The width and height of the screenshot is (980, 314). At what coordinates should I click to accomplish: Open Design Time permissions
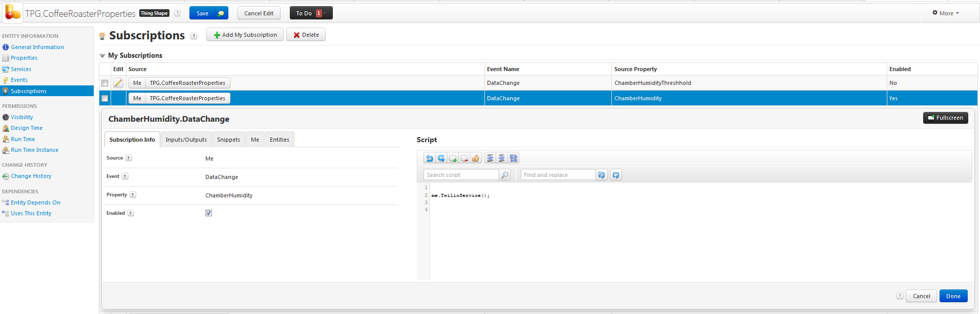point(27,128)
